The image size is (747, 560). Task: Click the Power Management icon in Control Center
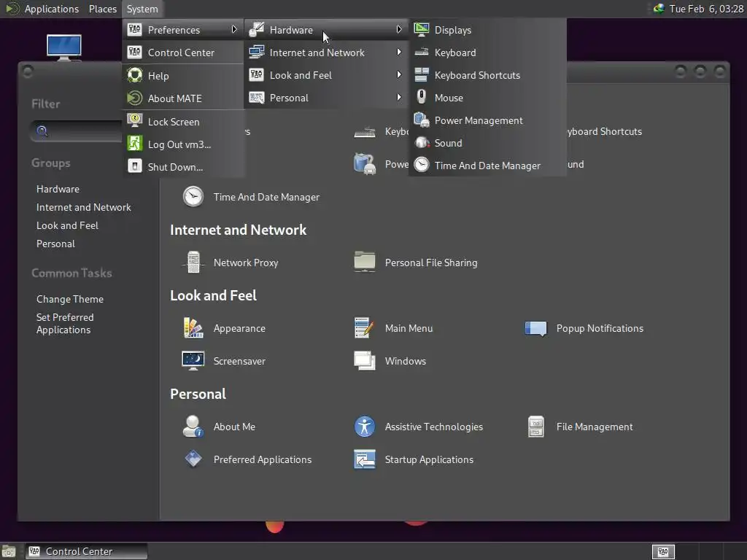tap(365, 164)
